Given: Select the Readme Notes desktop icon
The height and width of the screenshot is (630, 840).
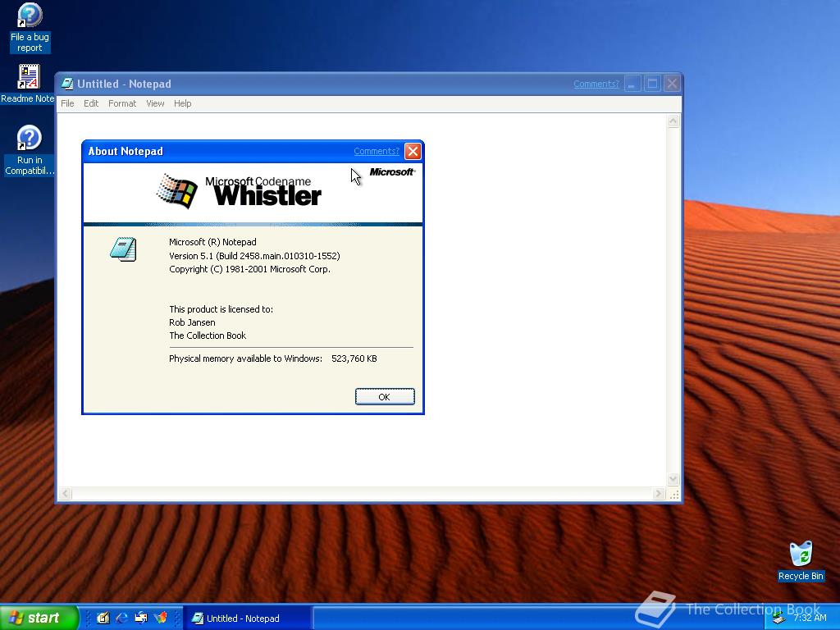Looking at the screenshot, I should click(28, 84).
